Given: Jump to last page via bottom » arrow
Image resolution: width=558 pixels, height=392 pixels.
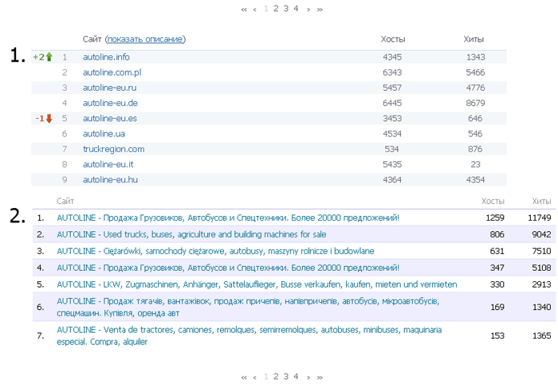Looking at the screenshot, I should click(320, 377).
